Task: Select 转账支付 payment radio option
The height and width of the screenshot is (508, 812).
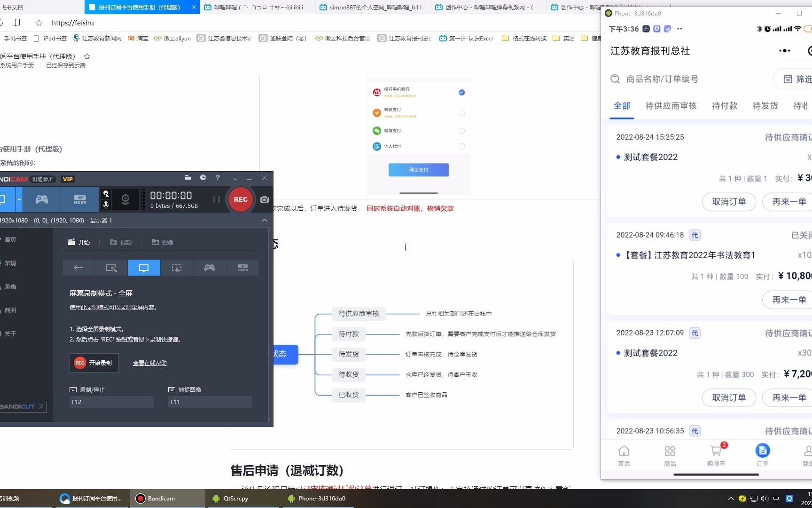Action: (x=461, y=113)
